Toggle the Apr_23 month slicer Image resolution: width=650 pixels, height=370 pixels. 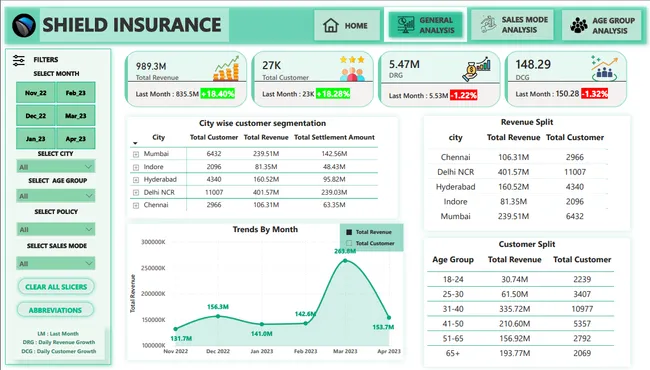(75, 138)
